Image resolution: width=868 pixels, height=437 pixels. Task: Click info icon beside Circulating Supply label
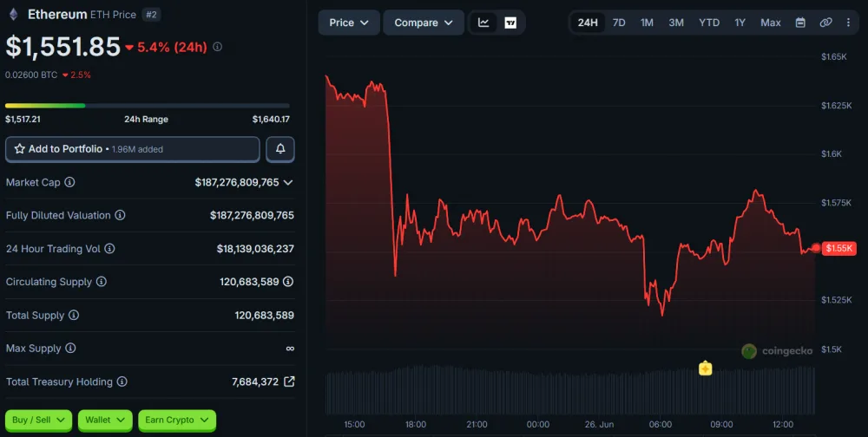coord(102,282)
